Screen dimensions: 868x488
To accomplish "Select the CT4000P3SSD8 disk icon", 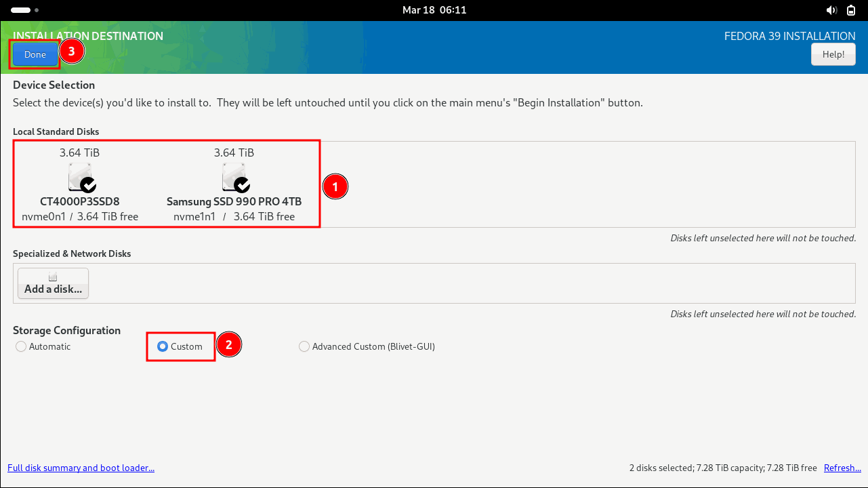I will pyautogui.click(x=81, y=178).
